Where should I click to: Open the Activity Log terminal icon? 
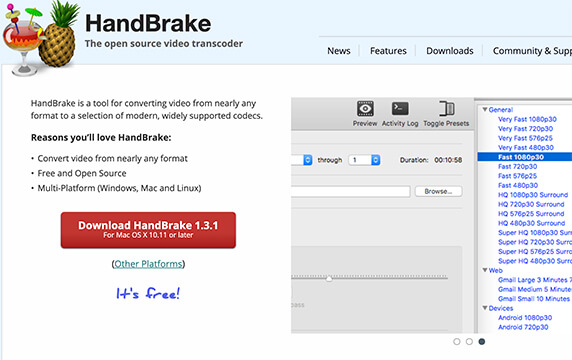coord(400,109)
